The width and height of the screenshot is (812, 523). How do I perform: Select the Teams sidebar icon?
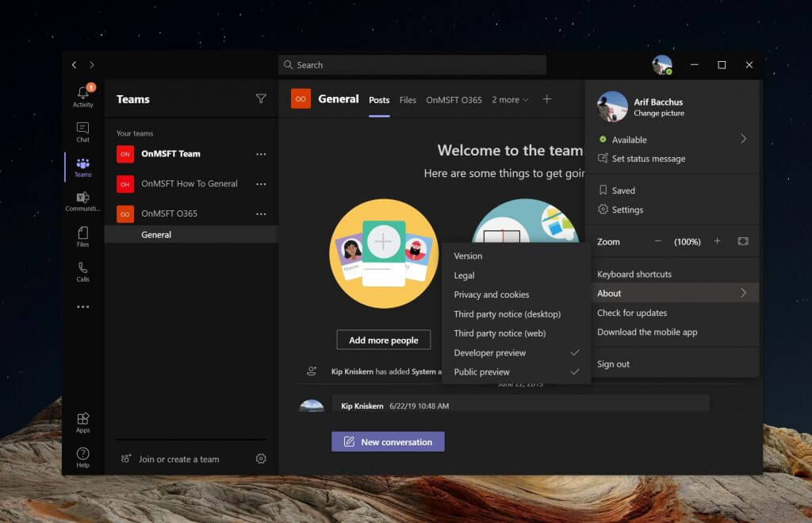(x=82, y=167)
